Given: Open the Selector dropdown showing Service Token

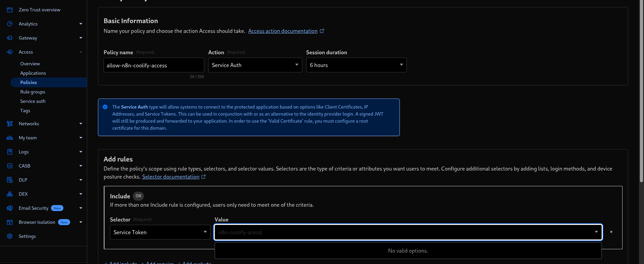Looking at the screenshot, I should tap(160, 232).
